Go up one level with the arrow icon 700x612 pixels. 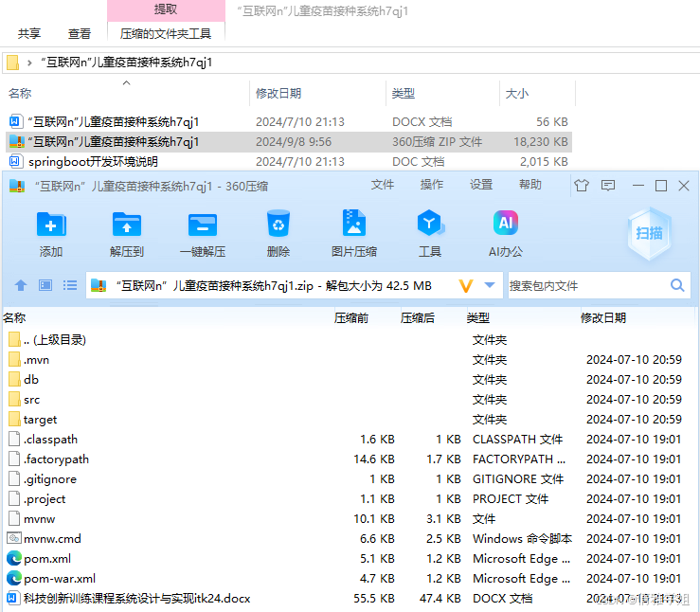tap(21, 285)
